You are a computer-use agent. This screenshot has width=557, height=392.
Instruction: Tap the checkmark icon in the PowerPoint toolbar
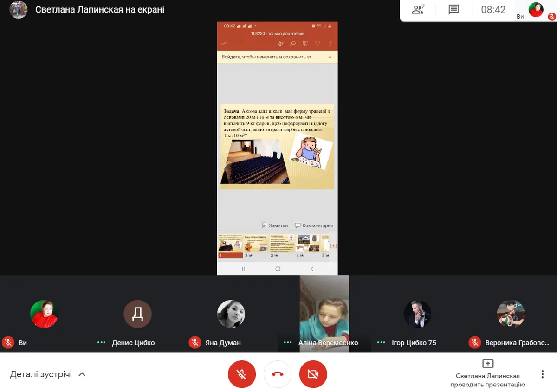(x=224, y=44)
